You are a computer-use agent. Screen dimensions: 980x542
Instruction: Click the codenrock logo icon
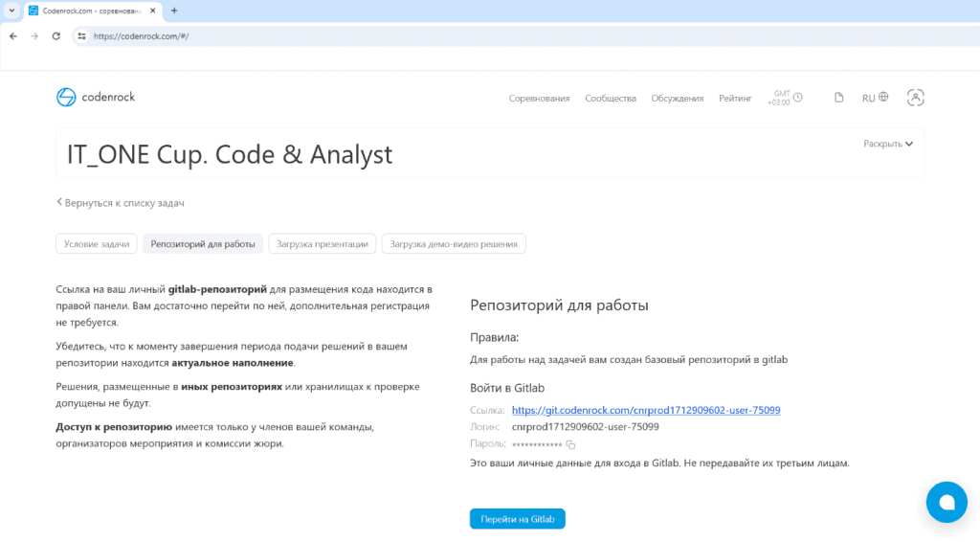(x=66, y=97)
